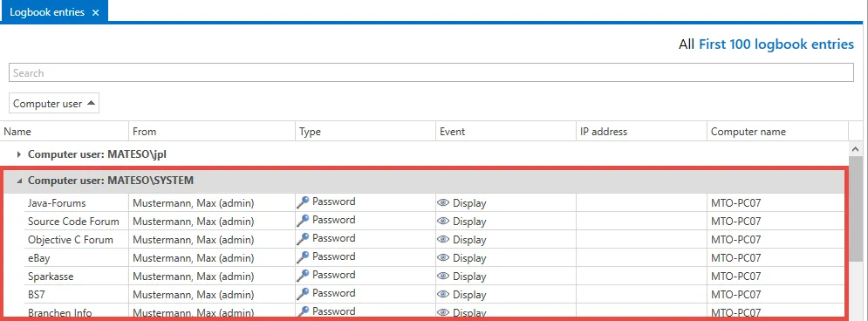868x321 pixels.
Task: Sort by the IP address column header
Action: click(x=641, y=132)
